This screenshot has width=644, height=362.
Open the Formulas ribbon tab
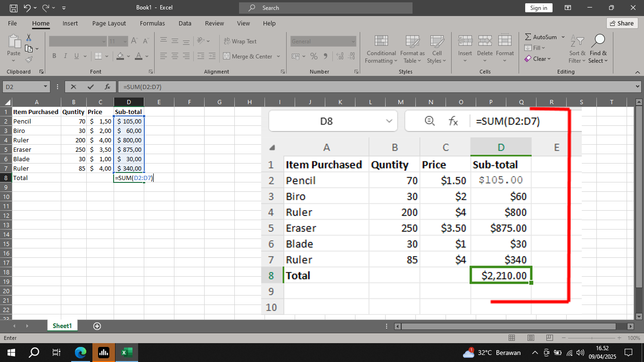click(x=152, y=23)
